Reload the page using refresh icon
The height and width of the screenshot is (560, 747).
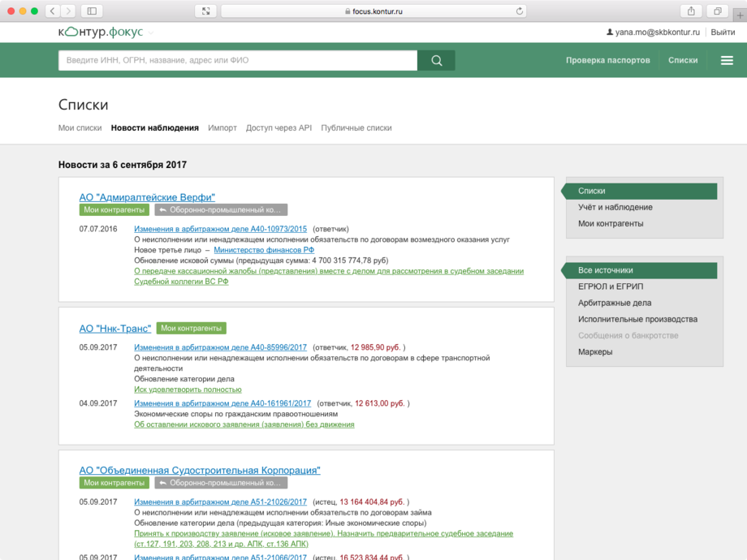(520, 11)
